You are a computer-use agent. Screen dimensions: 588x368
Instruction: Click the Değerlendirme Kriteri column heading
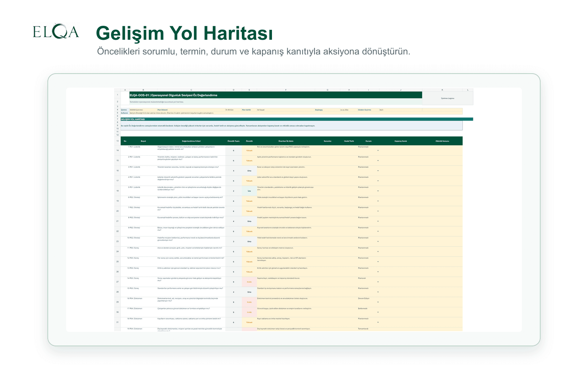[191, 141]
